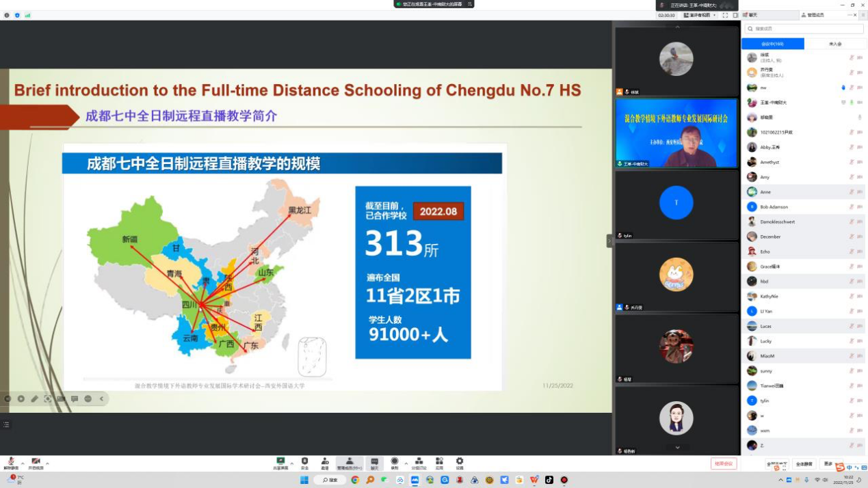Switch to the Not Joined (未入会) tab
Viewport: 868px width, 488px height.
pos(835,44)
